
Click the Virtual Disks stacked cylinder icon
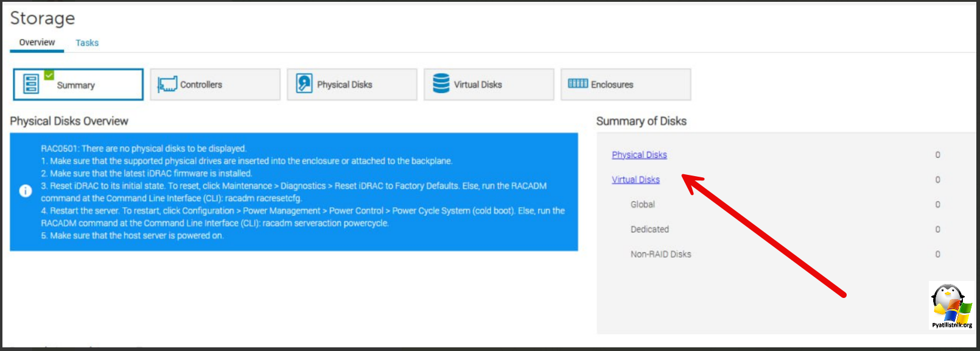tap(441, 83)
